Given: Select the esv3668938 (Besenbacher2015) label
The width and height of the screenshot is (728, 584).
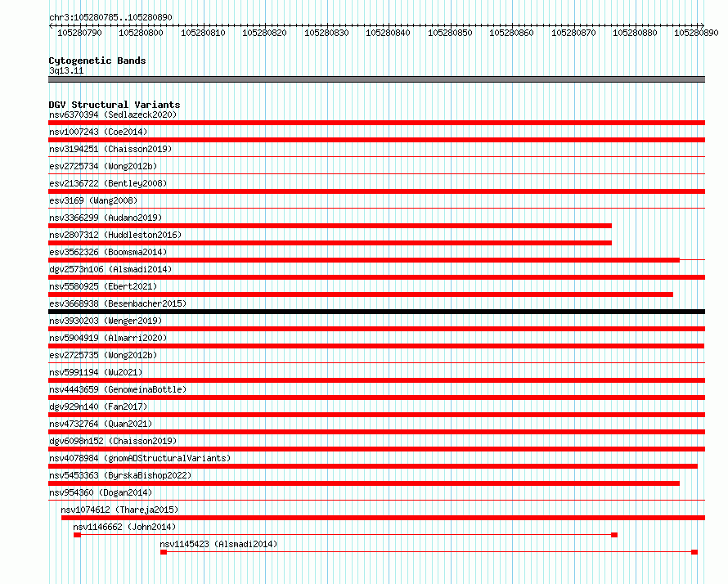Looking at the screenshot, I should pos(118,303).
